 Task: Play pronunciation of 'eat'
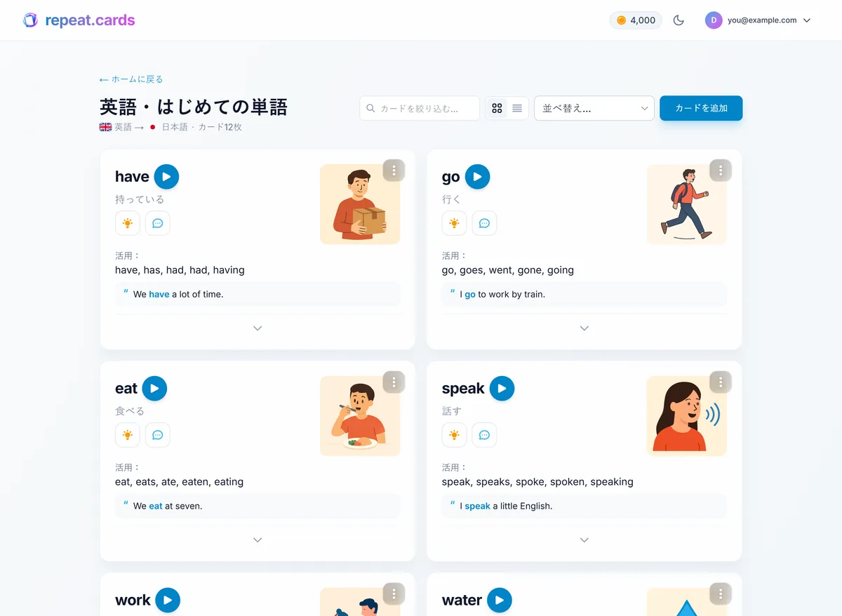tap(154, 389)
